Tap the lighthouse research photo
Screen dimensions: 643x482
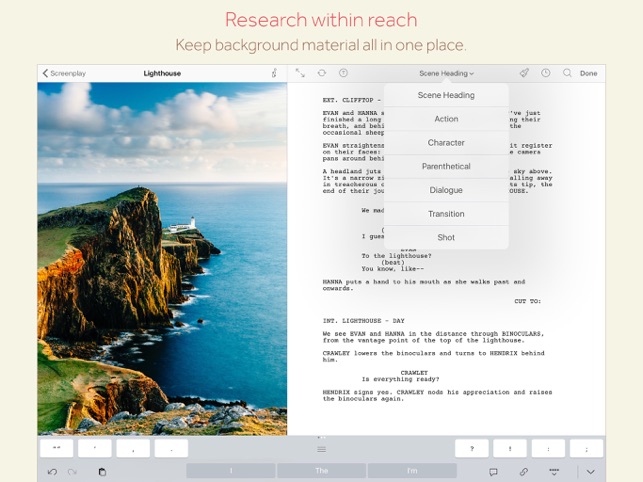(162, 258)
